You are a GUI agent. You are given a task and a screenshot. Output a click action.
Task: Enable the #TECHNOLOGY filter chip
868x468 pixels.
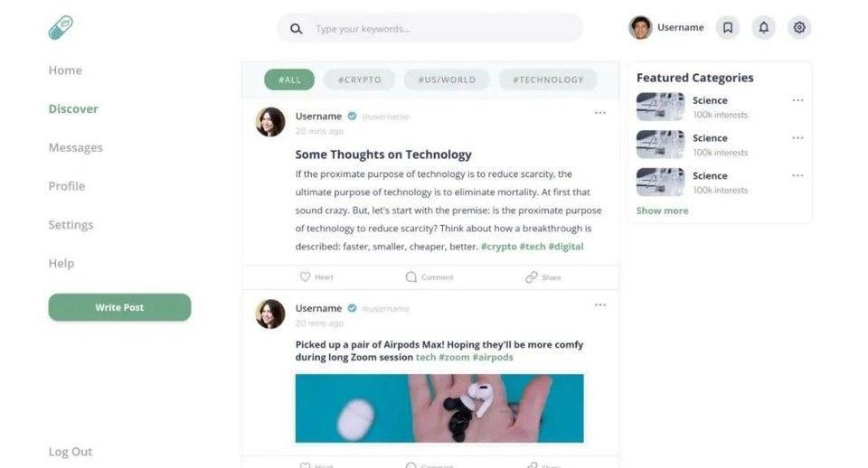tap(548, 80)
